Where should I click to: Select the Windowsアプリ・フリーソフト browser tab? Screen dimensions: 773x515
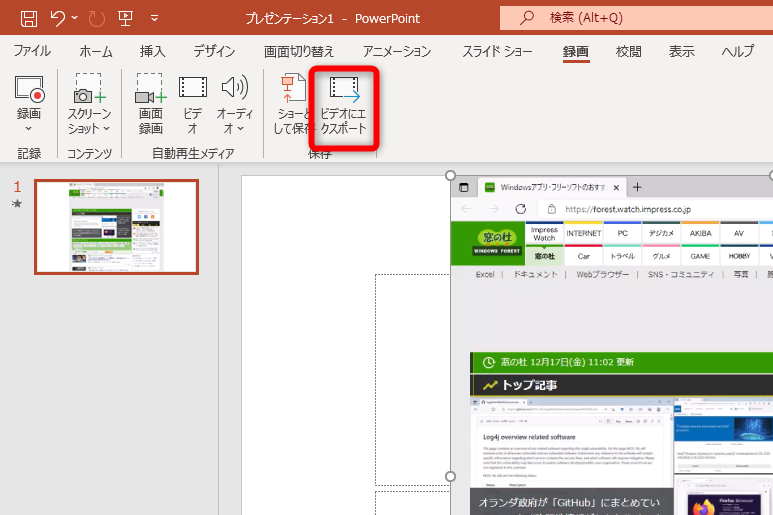(x=551, y=187)
